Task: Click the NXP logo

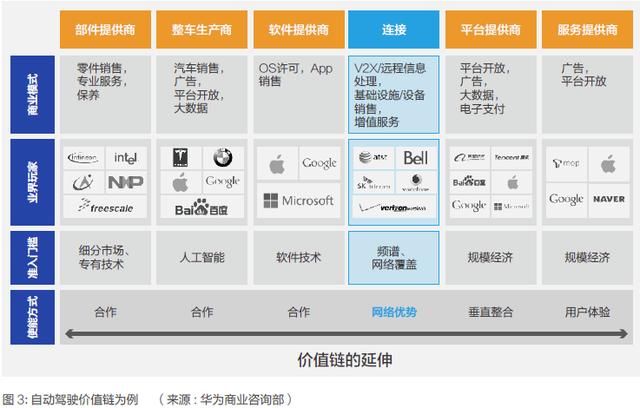Action: pyautogui.click(x=126, y=182)
